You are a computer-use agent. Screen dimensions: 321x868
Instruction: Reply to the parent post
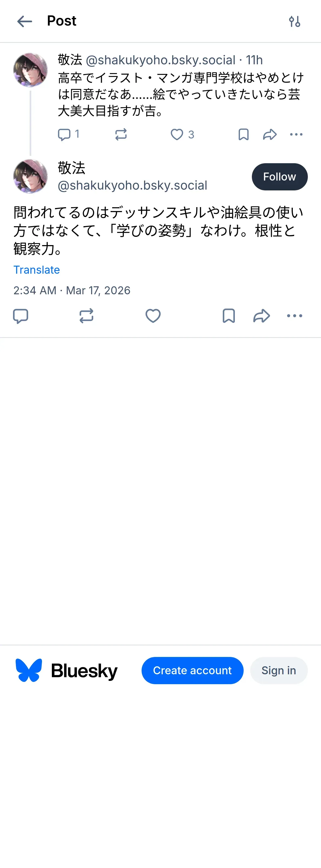(x=64, y=134)
